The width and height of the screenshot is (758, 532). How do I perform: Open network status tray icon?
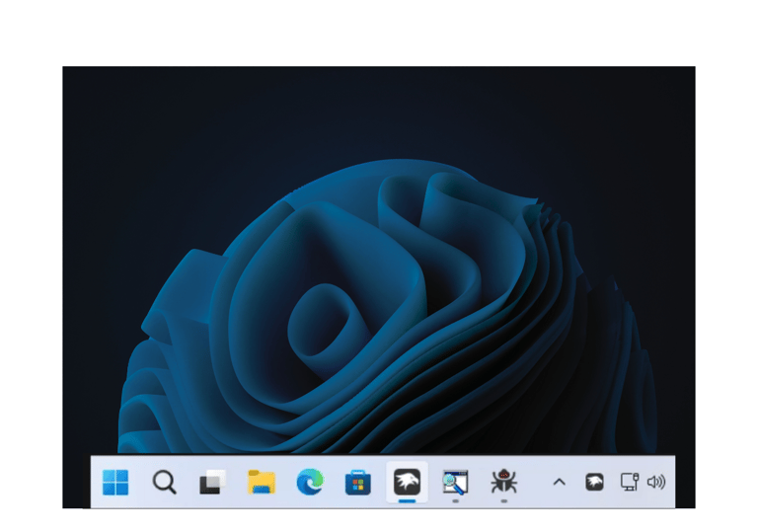click(x=630, y=483)
